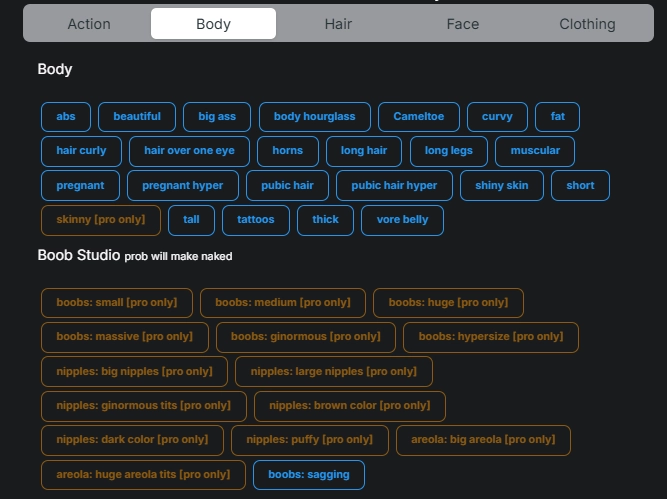Select the hair over one eye tag
This screenshot has width=667, height=499.
[189, 151]
